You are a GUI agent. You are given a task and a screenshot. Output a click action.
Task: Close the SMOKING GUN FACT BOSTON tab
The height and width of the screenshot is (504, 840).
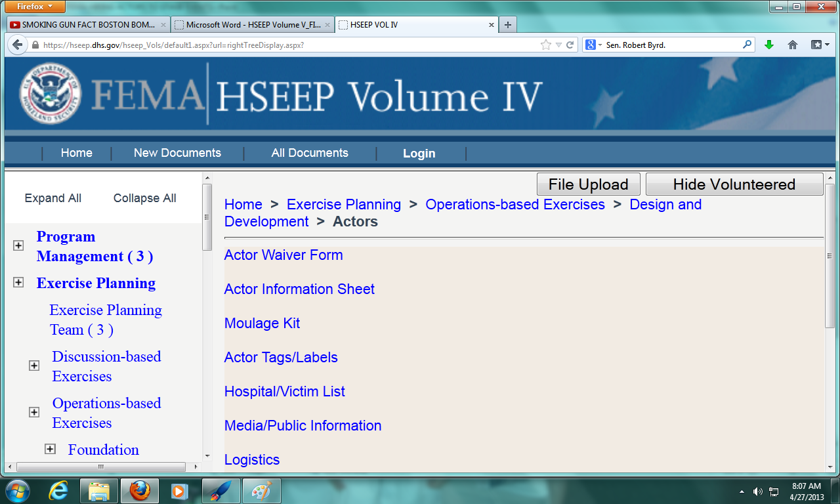point(163,25)
